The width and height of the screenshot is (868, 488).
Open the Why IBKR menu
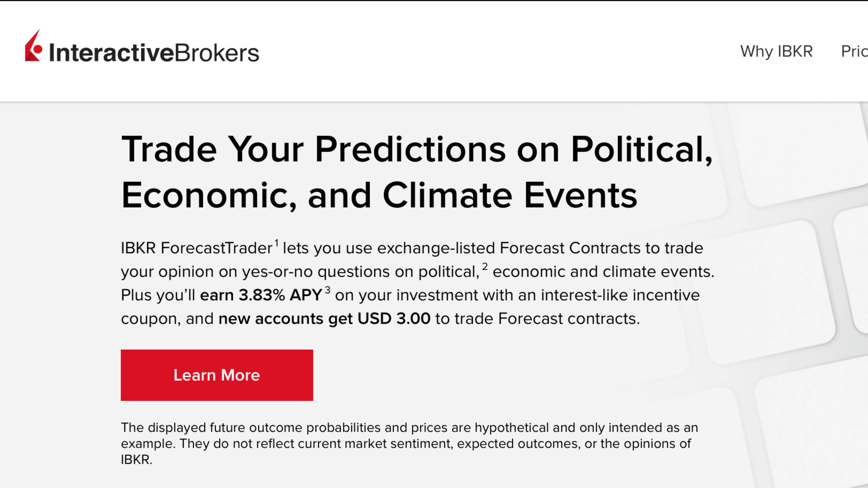776,52
